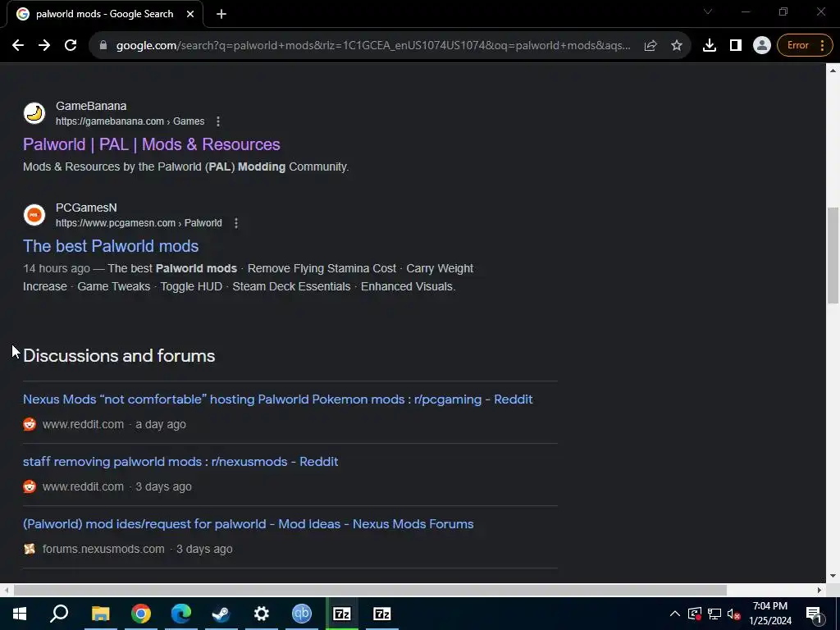Open the security tray icon with red dot
The width and height of the screenshot is (840, 630).
pos(695,614)
